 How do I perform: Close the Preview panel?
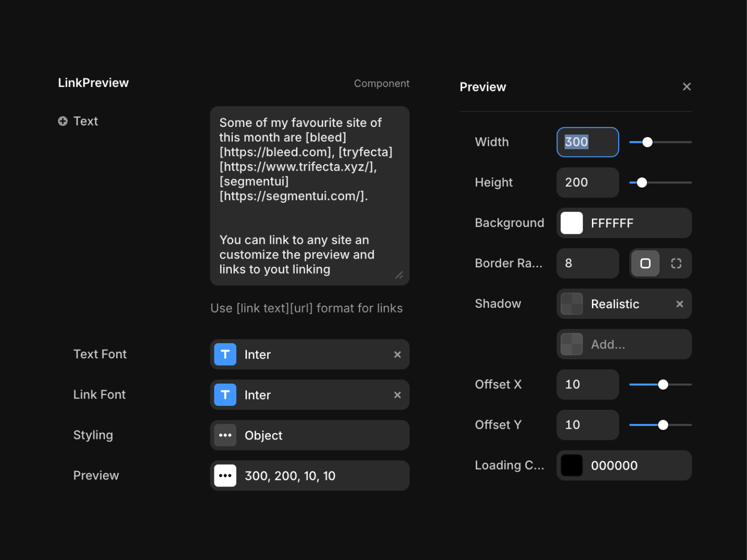coord(686,87)
